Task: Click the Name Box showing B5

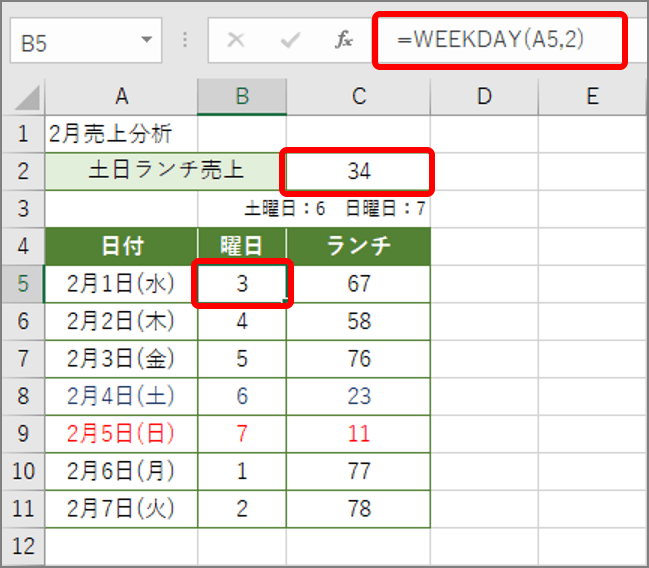Action: tap(86, 41)
